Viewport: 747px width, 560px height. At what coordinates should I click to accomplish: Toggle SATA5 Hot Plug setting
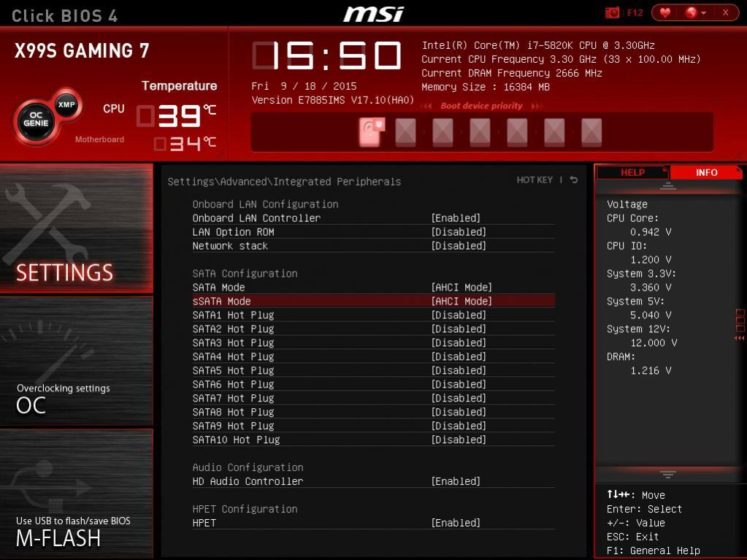(374, 370)
